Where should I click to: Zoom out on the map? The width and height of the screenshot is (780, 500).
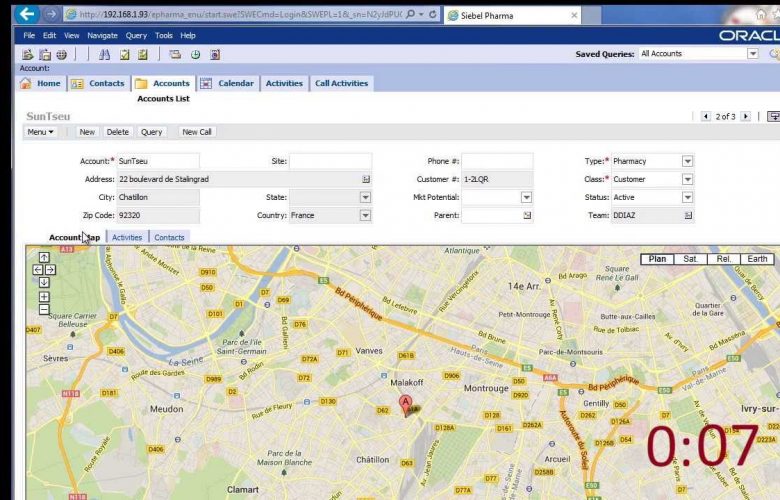pos(44,309)
